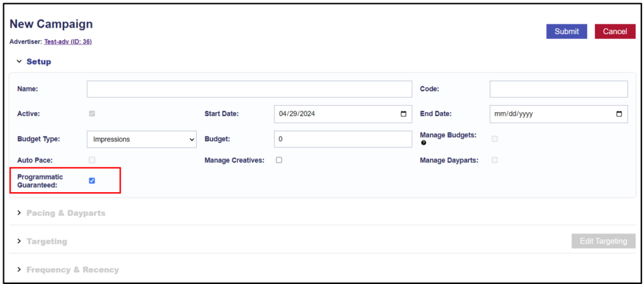Open the Start Date calendar picker icon
The width and height of the screenshot is (644, 284).
point(404,114)
